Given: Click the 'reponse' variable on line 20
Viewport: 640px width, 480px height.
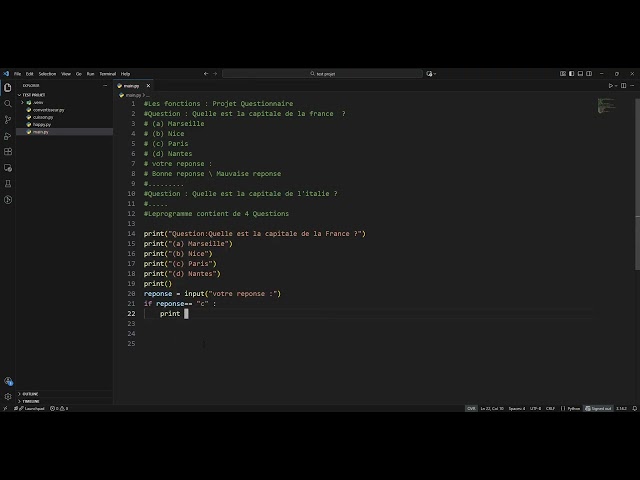Looking at the screenshot, I should (158, 293).
